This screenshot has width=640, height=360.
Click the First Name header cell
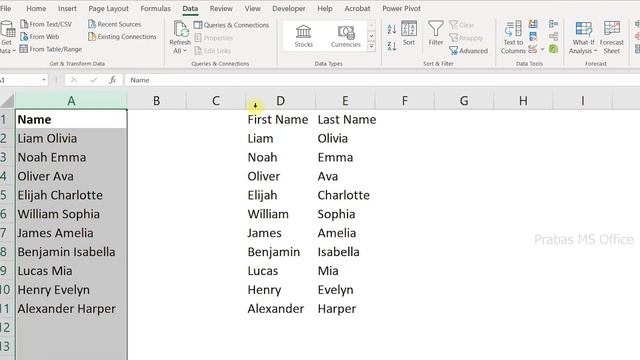[x=280, y=119]
